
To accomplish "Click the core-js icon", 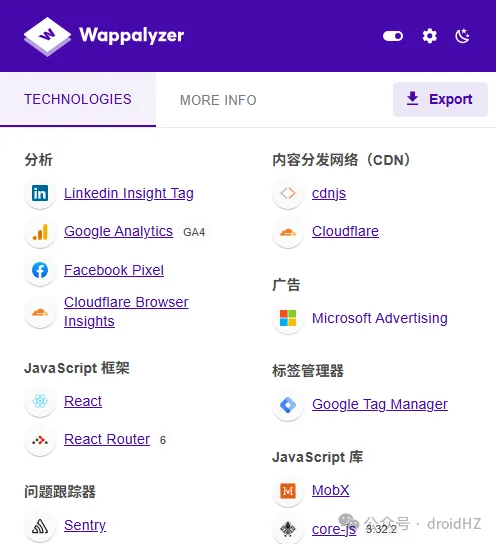I will tap(288, 529).
